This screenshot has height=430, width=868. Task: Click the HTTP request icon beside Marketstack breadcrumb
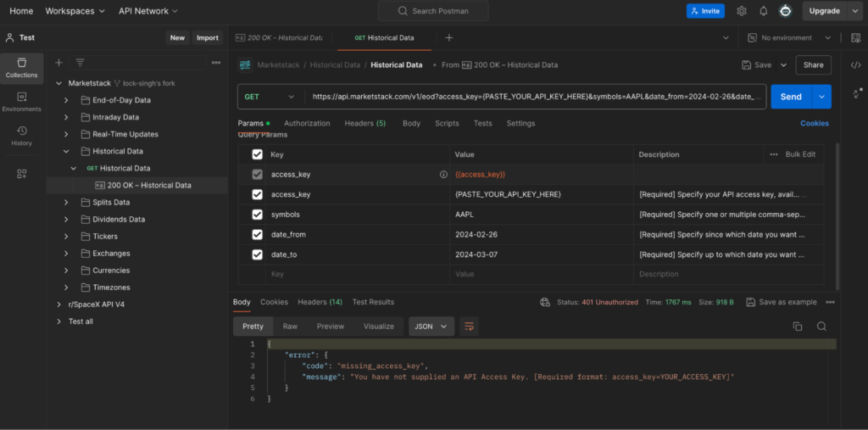click(x=245, y=64)
